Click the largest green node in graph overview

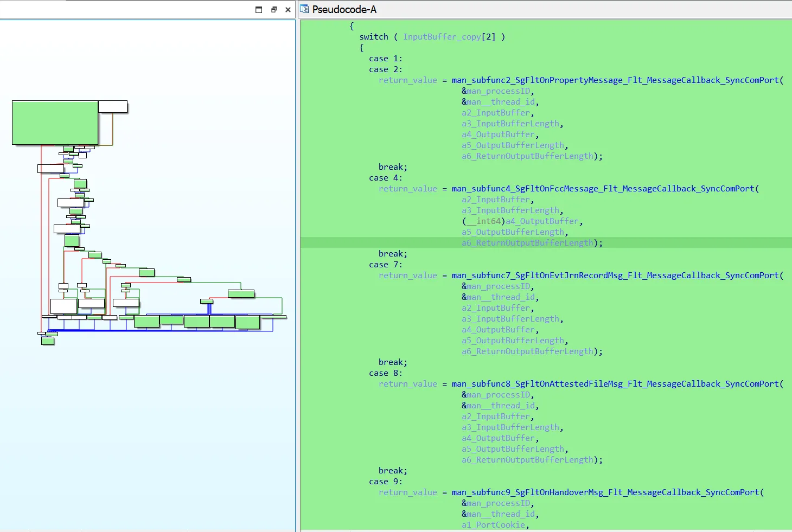pos(55,123)
